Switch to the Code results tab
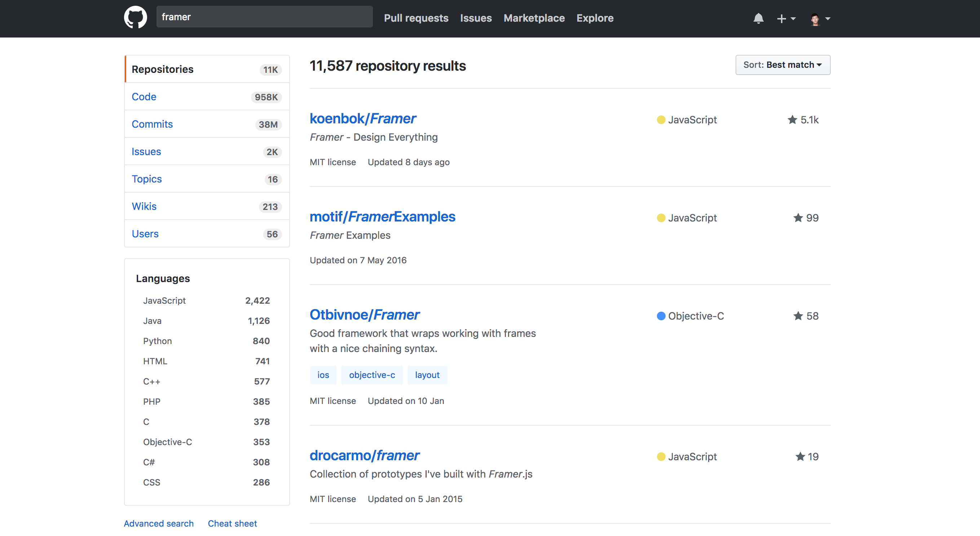Image resolution: width=980 pixels, height=536 pixels. 144,97
